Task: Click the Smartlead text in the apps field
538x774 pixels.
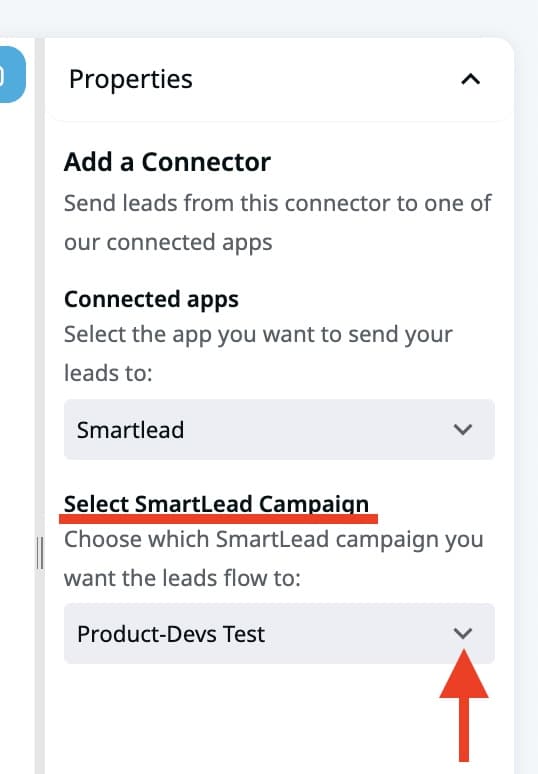Action: pos(130,430)
